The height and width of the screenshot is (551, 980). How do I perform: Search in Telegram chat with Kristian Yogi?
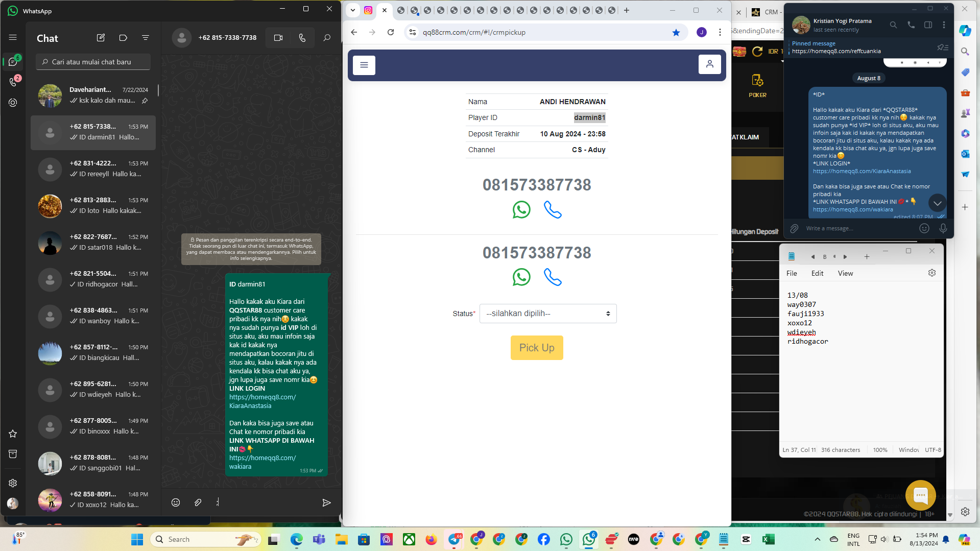coord(893,25)
